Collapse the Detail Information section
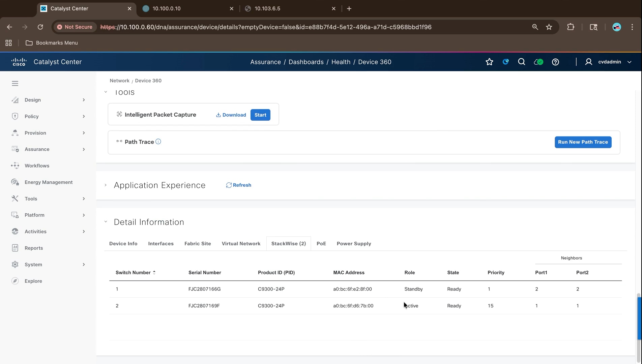The image size is (642, 364). [x=106, y=222]
